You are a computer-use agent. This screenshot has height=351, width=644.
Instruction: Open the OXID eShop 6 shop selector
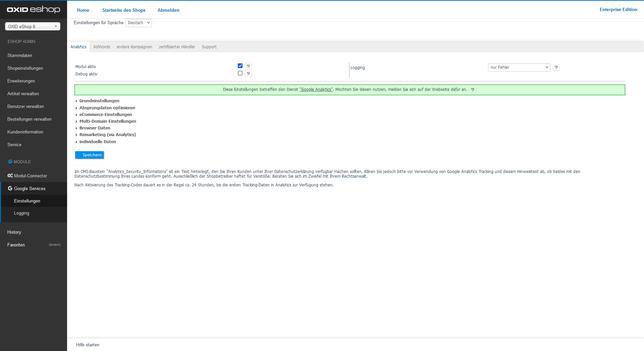pyautogui.click(x=33, y=26)
